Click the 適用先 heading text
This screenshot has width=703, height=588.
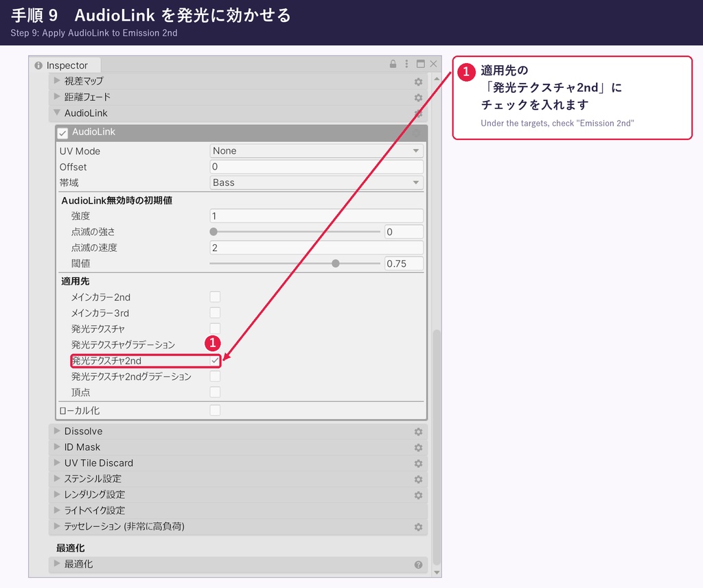click(x=76, y=281)
